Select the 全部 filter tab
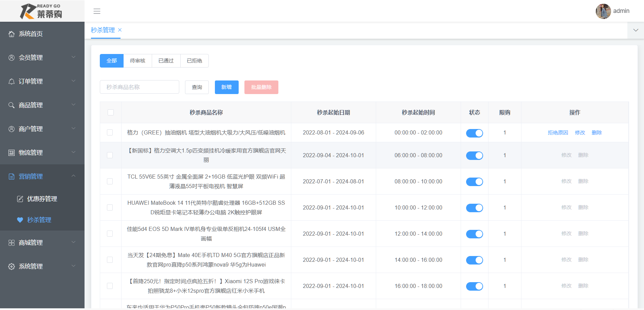Viewport: 644px width, 310px height. pos(112,61)
